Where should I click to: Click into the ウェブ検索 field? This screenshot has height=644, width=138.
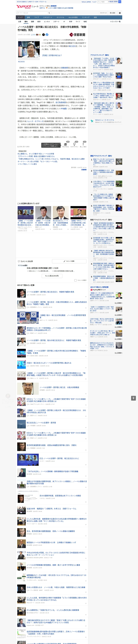pos(102,2)
